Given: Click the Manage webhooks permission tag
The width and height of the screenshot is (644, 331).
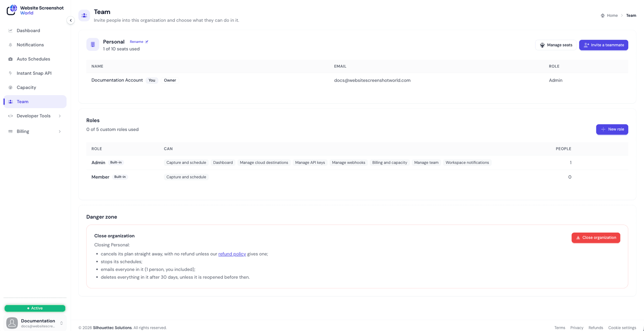Looking at the screenshot, I should point(348,163).
